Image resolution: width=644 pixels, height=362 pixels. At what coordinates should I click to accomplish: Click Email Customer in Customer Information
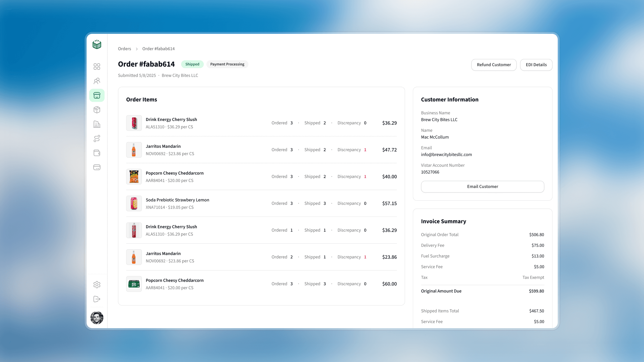[482, 186]
